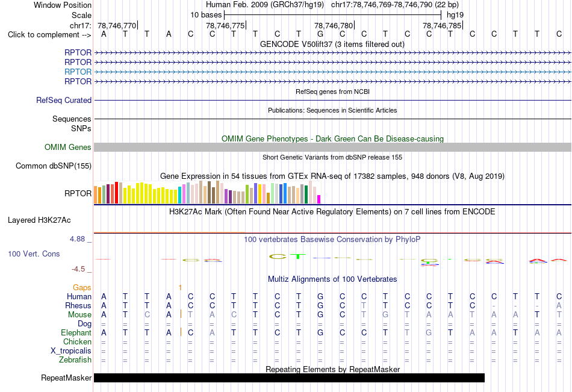Click the magenta bar in the GTEx expression chart
The image size is (572, 392).
(x=319, y=199)
